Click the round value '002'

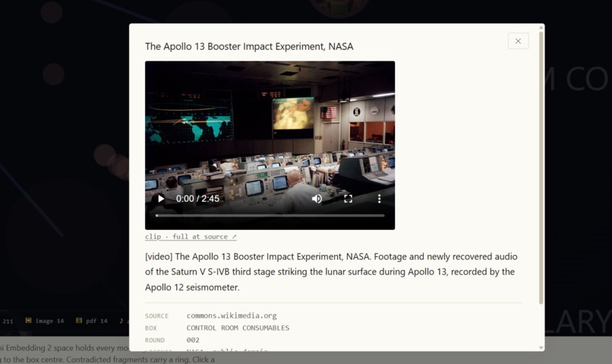[x=193, y=340]
